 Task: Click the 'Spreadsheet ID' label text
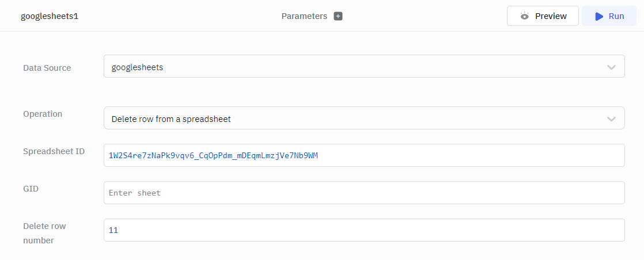54,151
